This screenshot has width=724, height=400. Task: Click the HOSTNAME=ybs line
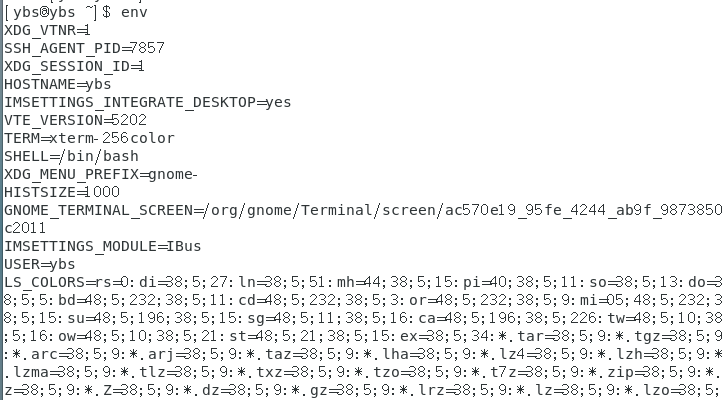click(x=58, y=84)
